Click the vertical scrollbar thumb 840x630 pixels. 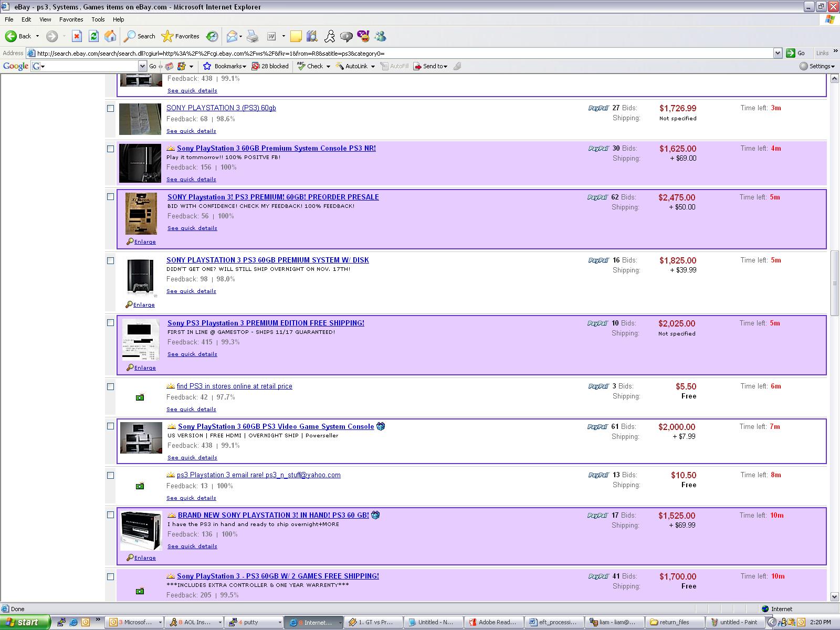click(x=835, y=283)
